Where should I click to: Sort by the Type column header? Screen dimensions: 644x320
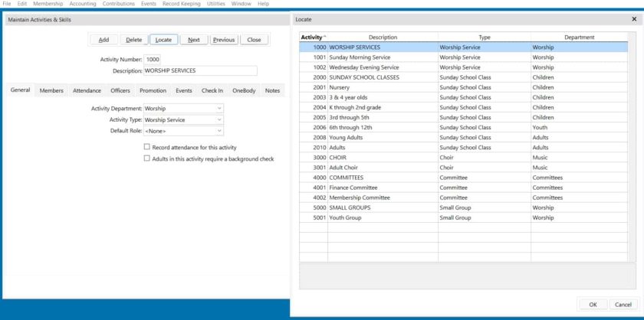coord(485,38)
